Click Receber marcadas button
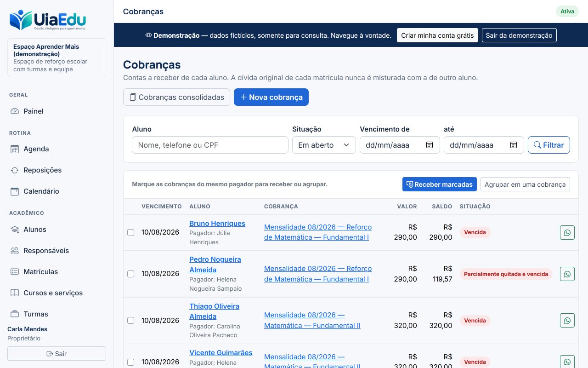 440,184
